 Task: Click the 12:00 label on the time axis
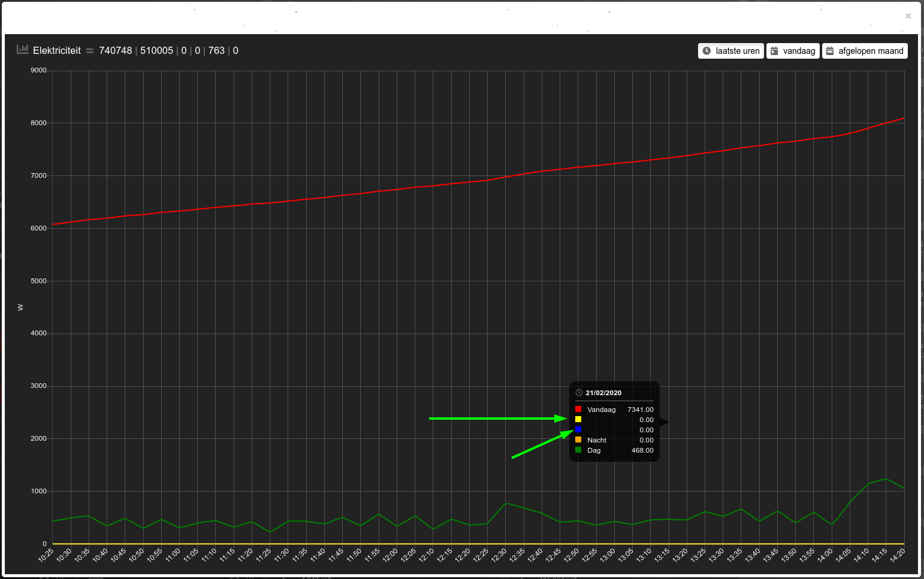click(391, 555)
